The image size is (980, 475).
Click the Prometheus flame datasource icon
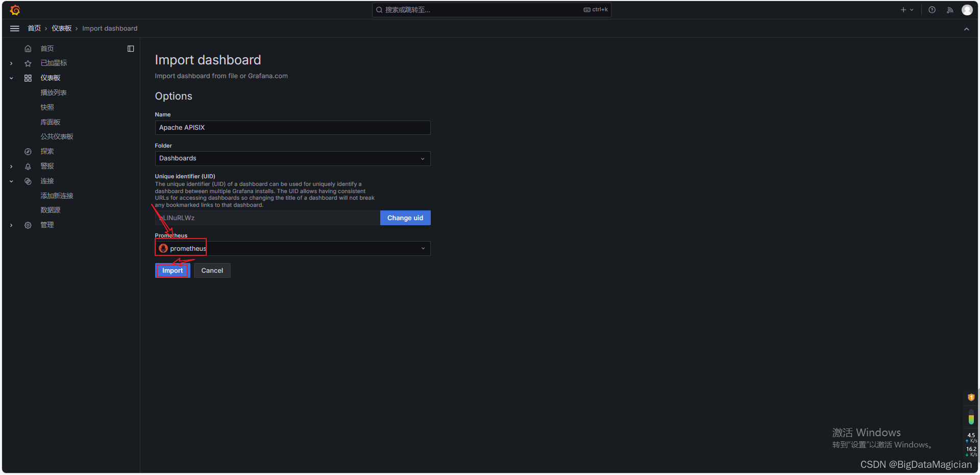click(163, 248)
